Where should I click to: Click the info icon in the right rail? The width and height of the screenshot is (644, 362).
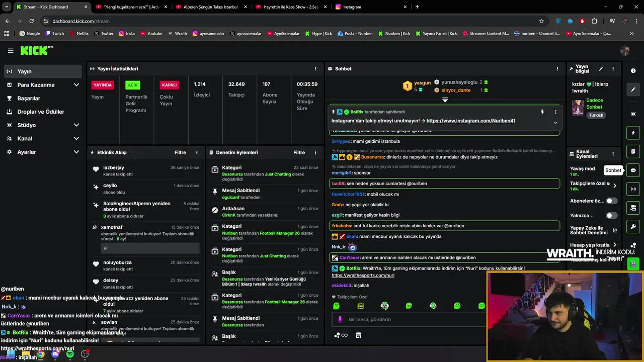pos(633,71)
